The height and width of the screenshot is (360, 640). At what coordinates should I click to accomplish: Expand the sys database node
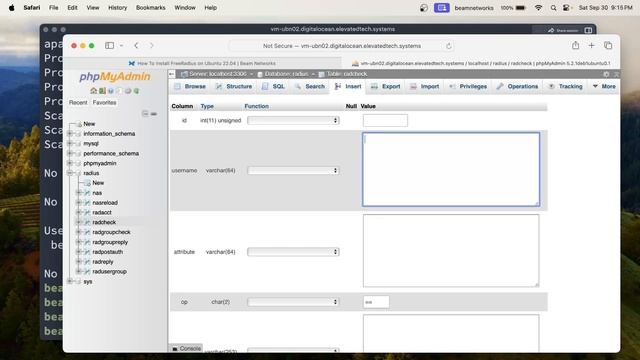[70, 282]
